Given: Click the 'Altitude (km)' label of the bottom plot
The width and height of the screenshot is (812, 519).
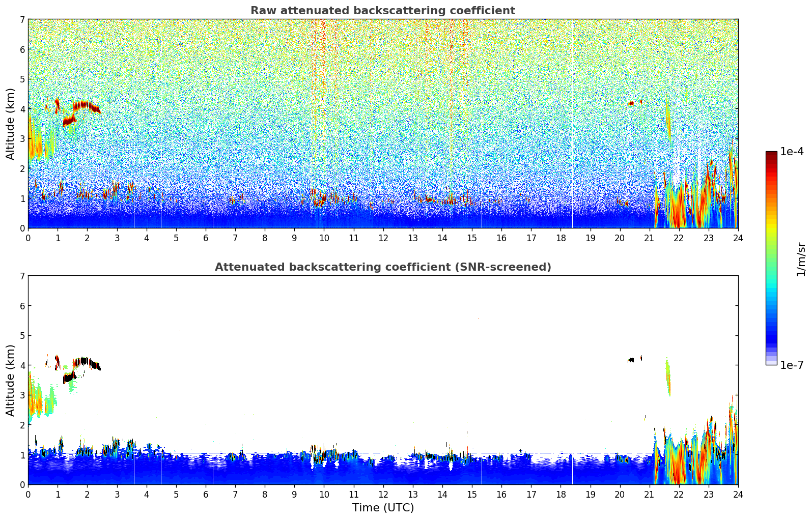Looking at the screenshot, I should tap(11, 380).
